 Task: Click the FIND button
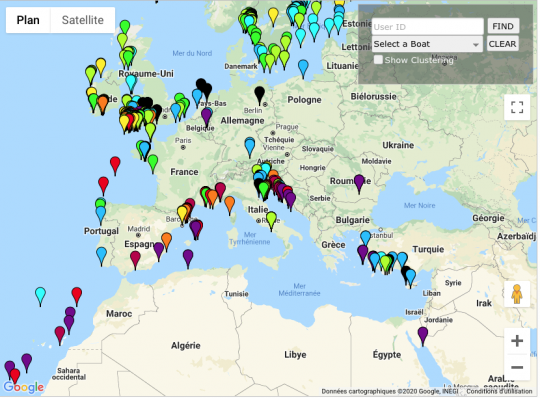pos(503,27)
